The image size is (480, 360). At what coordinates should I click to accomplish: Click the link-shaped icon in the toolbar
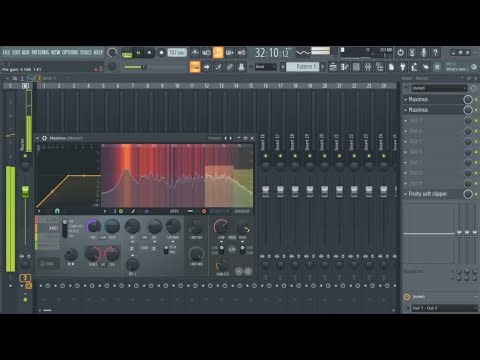230,67
